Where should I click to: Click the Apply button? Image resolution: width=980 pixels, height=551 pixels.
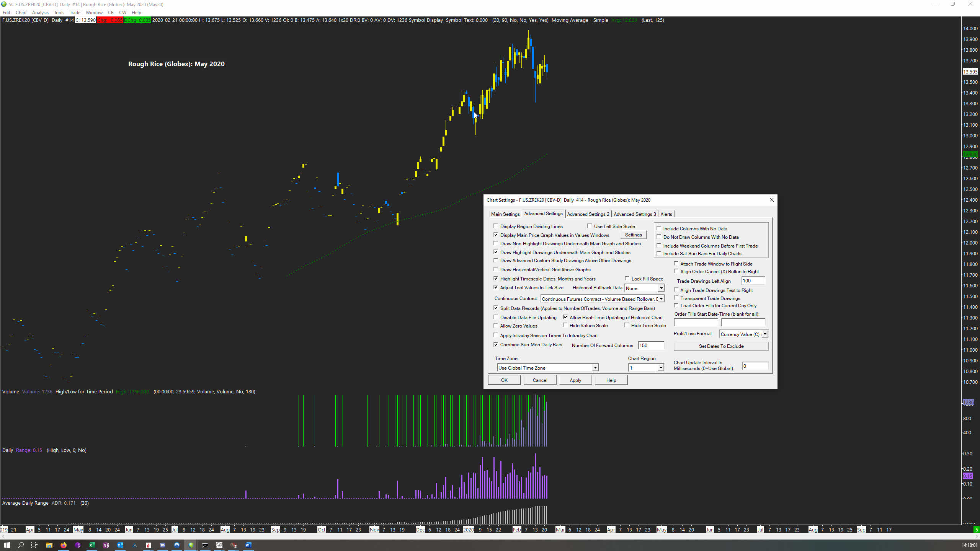pyautogui.click(x=575, y=380)
